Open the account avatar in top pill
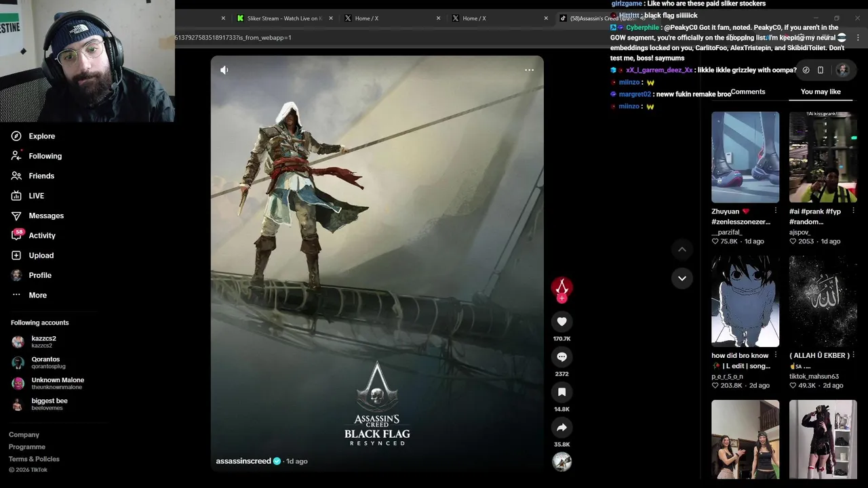The width and height of the screenshot is (868, 488). [842, 70]
